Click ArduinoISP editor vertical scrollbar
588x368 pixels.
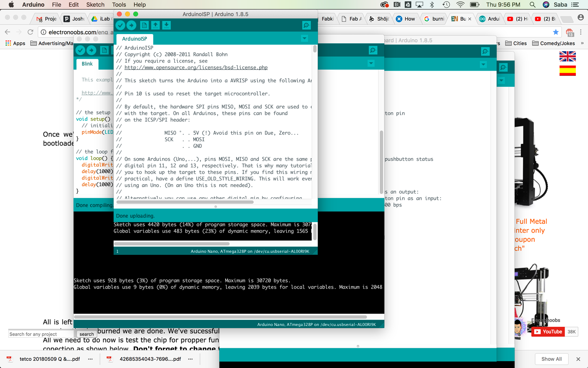click(315, 49)
